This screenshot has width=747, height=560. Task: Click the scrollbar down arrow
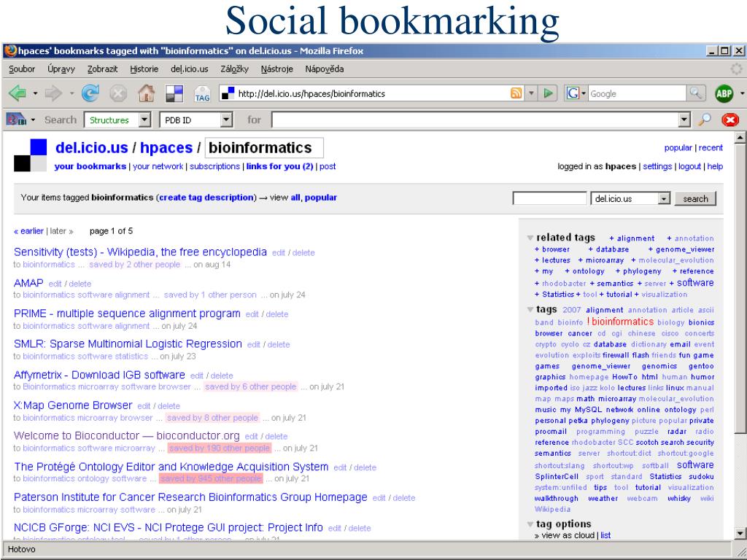tap(740, 533)
